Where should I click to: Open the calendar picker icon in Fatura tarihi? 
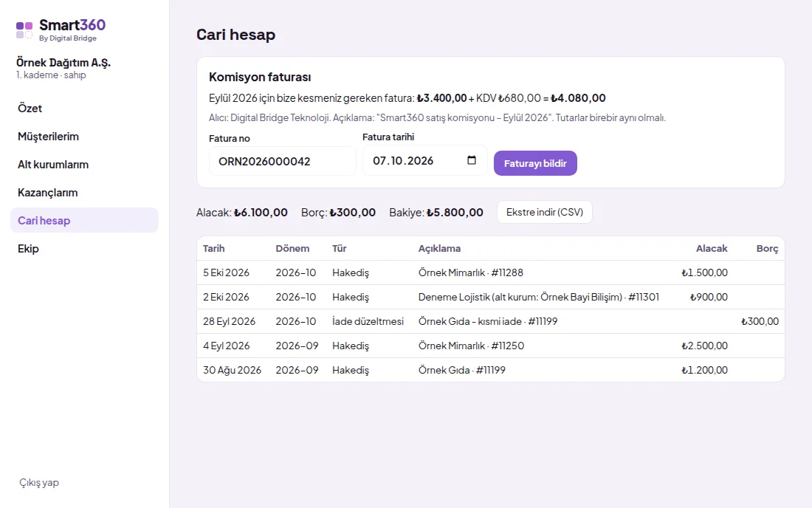pyautogui.click(x=471, y=160)
